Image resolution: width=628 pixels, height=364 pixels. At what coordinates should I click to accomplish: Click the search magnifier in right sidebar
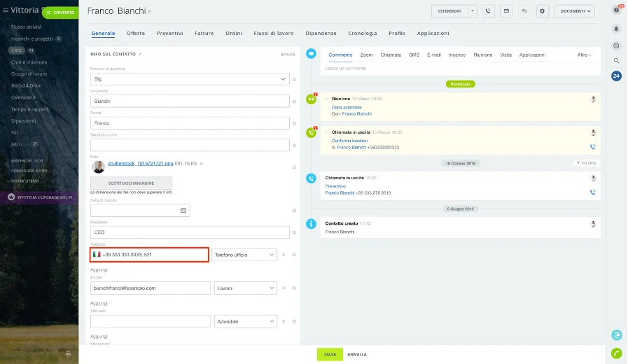pos(616,60)
